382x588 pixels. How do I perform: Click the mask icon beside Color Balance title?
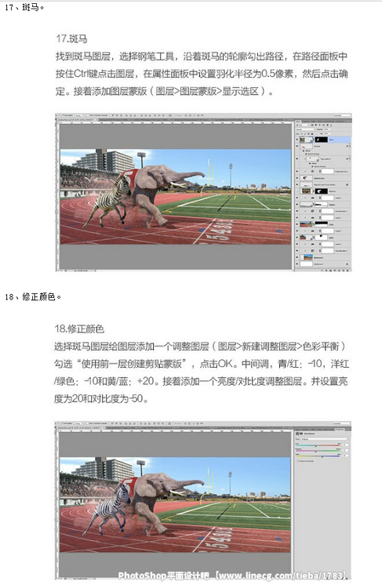pyautogui.click(x=301, y=434)
